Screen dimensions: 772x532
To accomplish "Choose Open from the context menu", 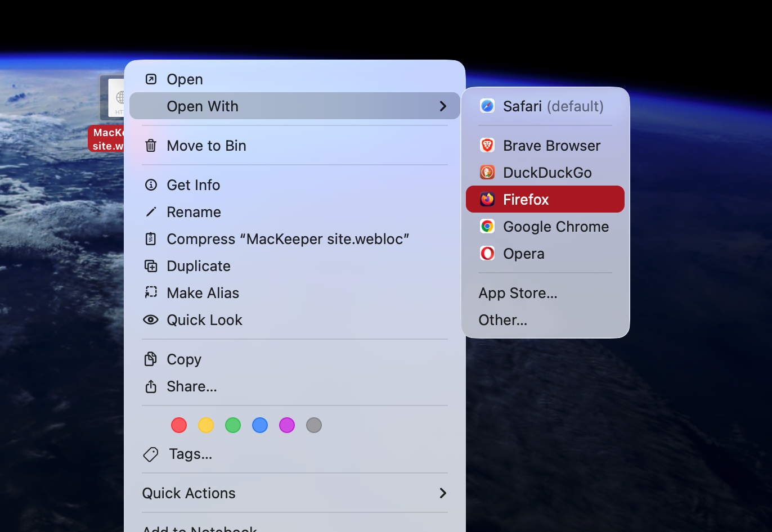I will coord(295,79).
